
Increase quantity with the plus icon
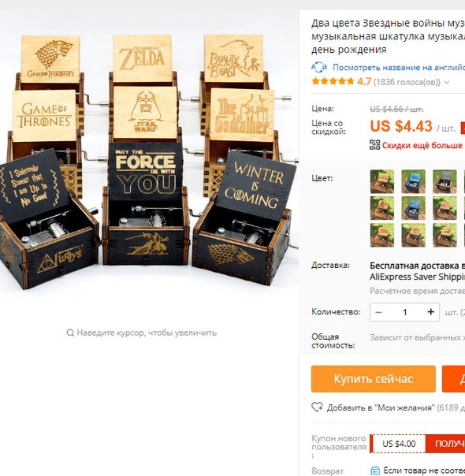[430, 312]
